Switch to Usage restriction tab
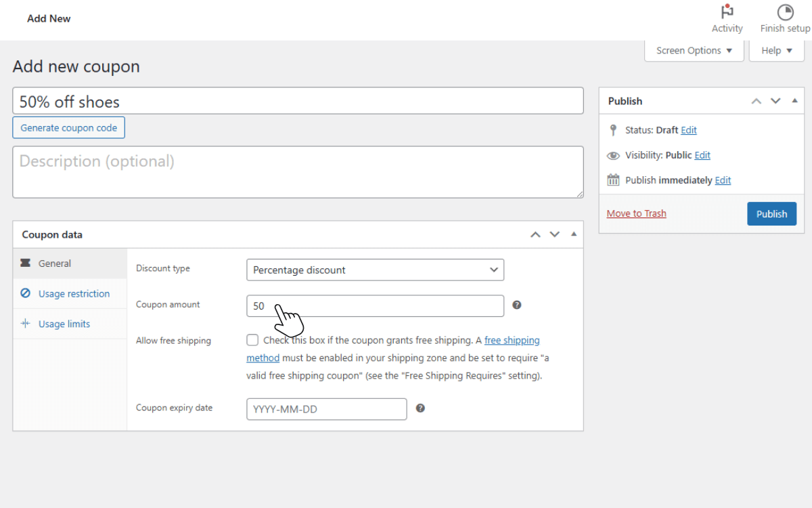 73,294
